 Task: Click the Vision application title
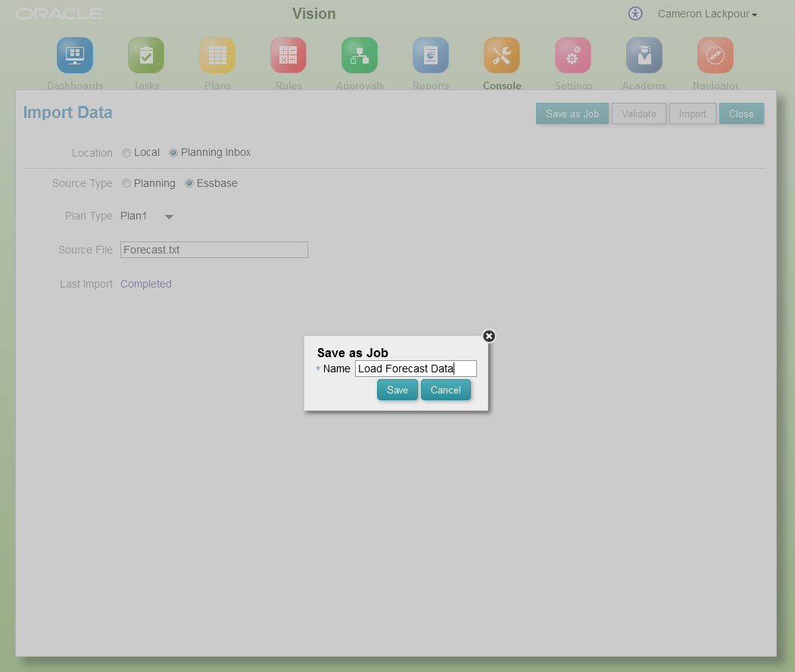(314, 14)
